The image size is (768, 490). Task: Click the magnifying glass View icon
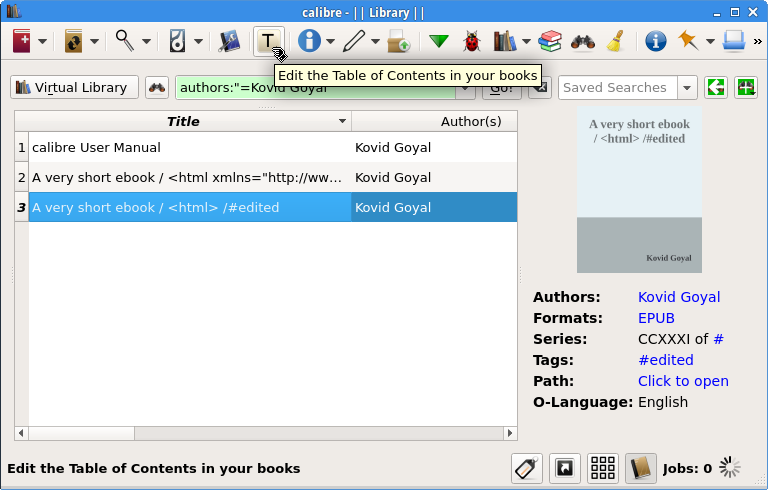point(125,41)
